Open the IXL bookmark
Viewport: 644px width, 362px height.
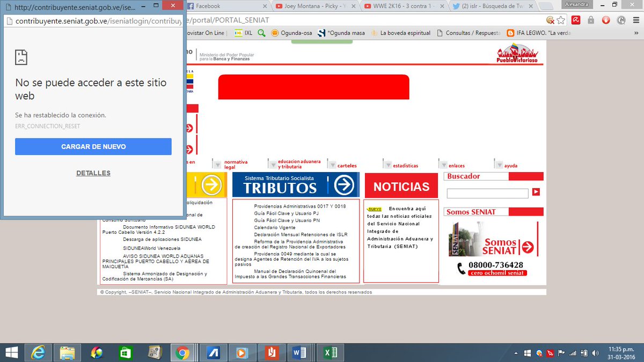[244, 33]
